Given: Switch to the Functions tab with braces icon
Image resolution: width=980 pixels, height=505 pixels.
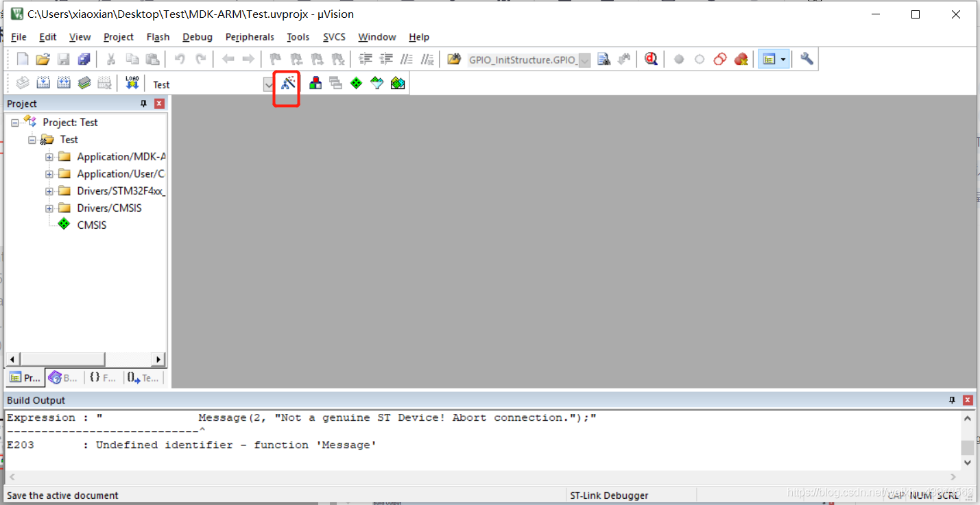Looking at the screenshot, I should (103, 378).
